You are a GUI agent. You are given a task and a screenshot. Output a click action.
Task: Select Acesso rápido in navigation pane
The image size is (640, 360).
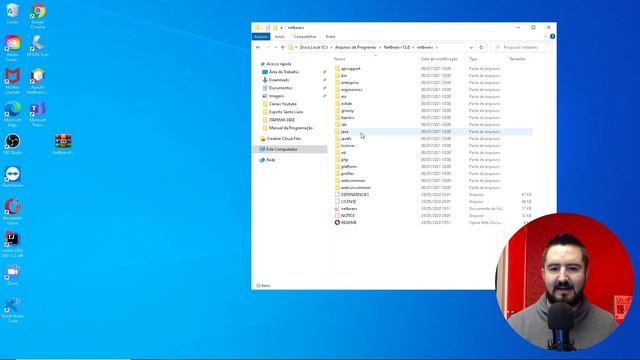(279, 64)
